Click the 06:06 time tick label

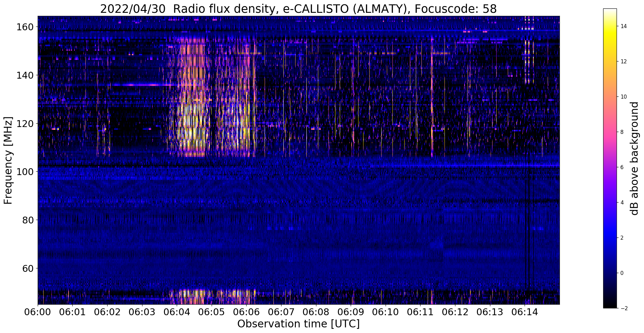pos(246,311)
